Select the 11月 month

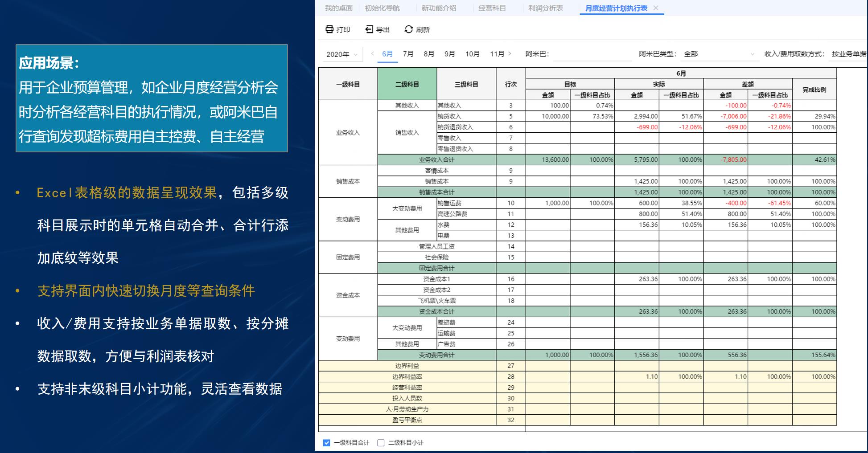[497, 54]
